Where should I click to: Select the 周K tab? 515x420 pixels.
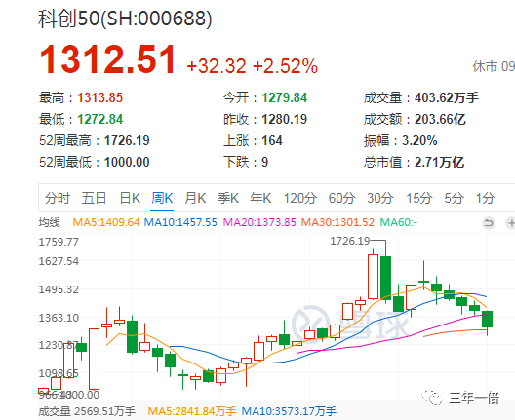[x=162, y=198]
